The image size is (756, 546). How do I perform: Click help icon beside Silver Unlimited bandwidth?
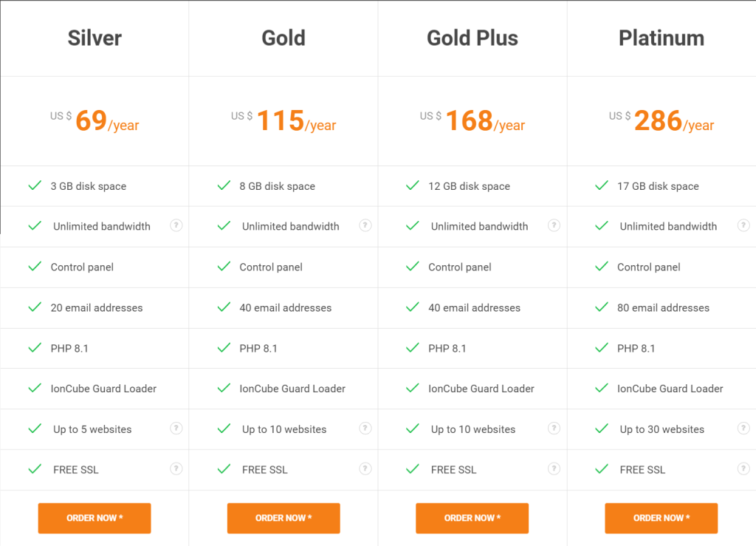(x=176, y=225)
